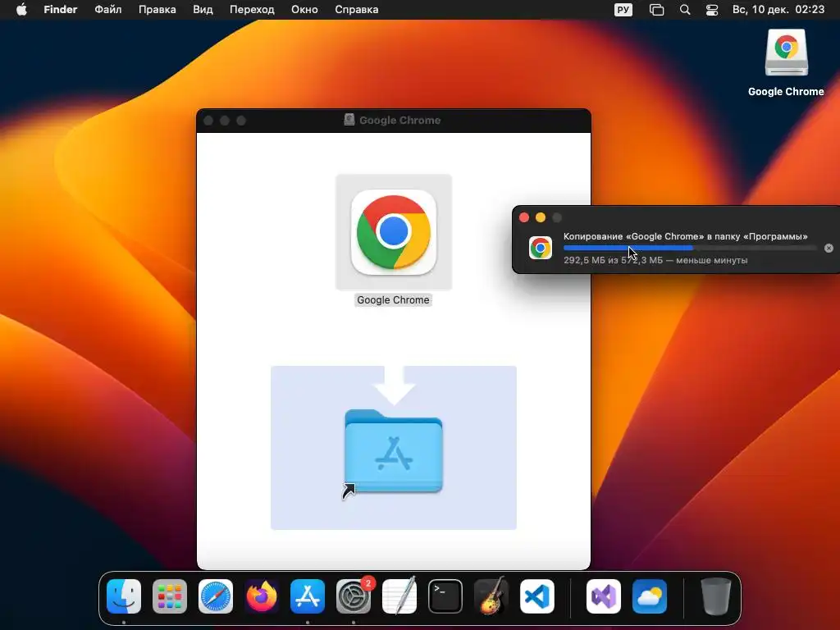Click Google Chrome label of desktop disk

click(x=786, y=92)
